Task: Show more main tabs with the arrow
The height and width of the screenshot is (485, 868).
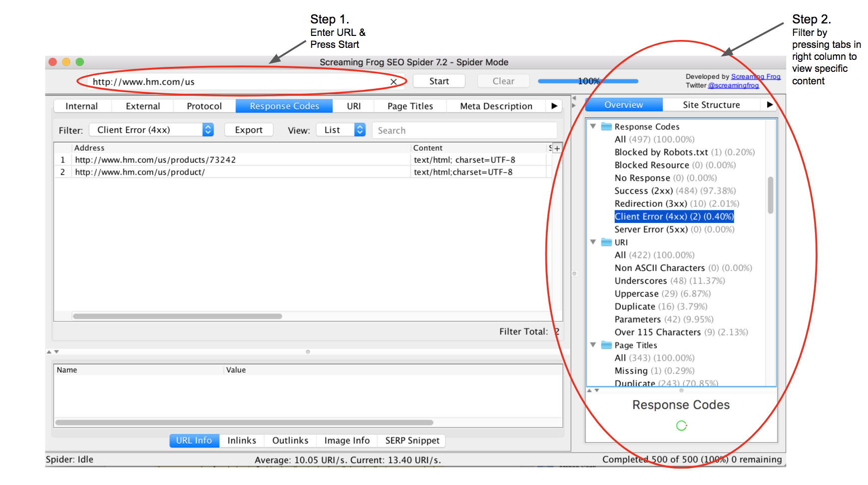Action: coord(554,106)
